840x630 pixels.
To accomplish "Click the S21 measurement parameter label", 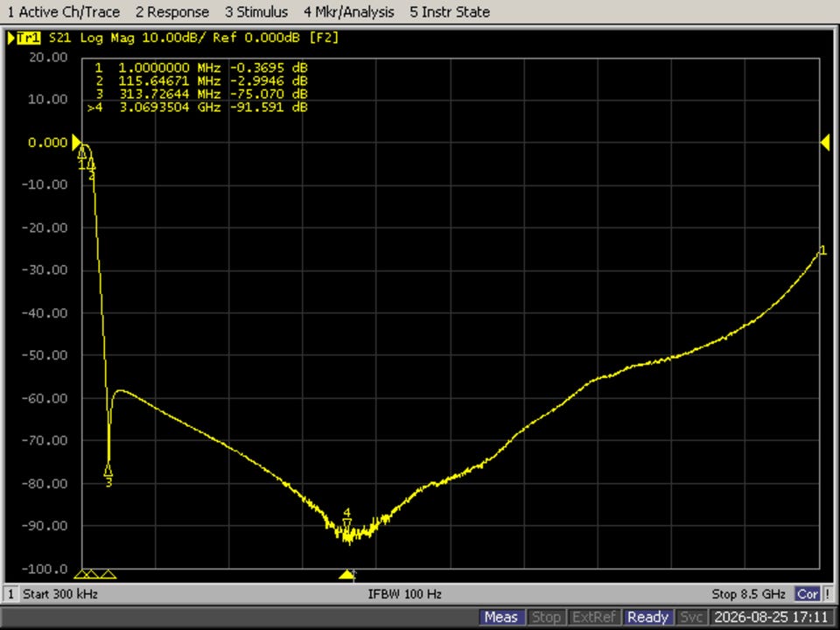I will [x=59, y=38].
